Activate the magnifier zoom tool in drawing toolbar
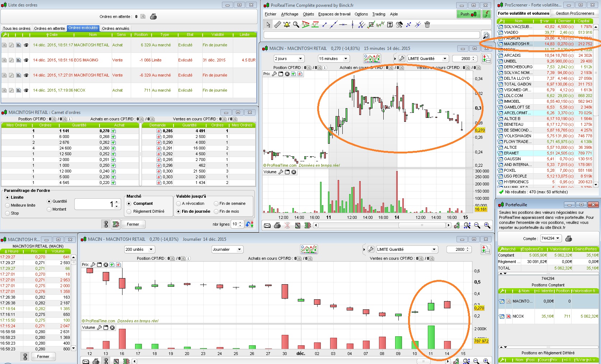Viewport: 601px width, 364px height. coord(296,24)
